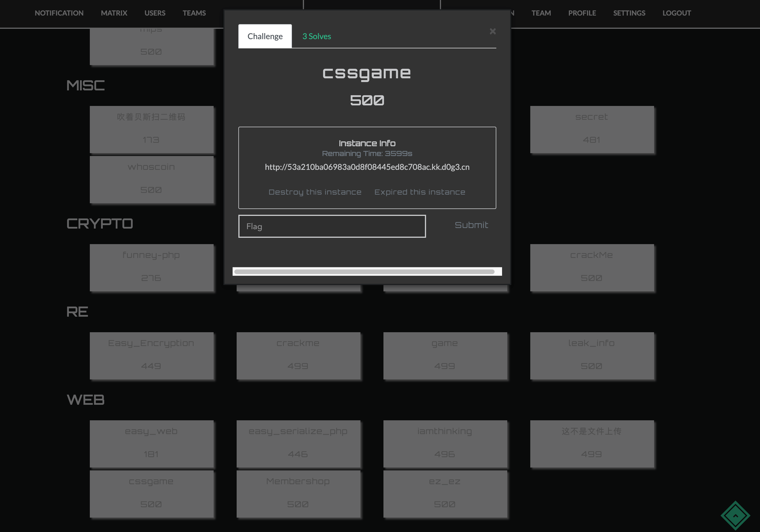Viewport: 760px width, 532px height.
Task: Open the Membershop challenge card
Action: [298, 494]
